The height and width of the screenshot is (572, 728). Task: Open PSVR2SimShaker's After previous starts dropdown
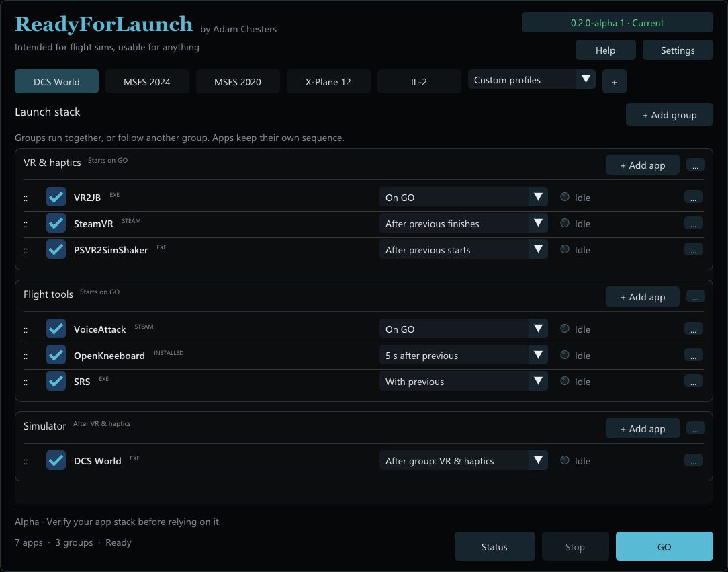(463, 249)
